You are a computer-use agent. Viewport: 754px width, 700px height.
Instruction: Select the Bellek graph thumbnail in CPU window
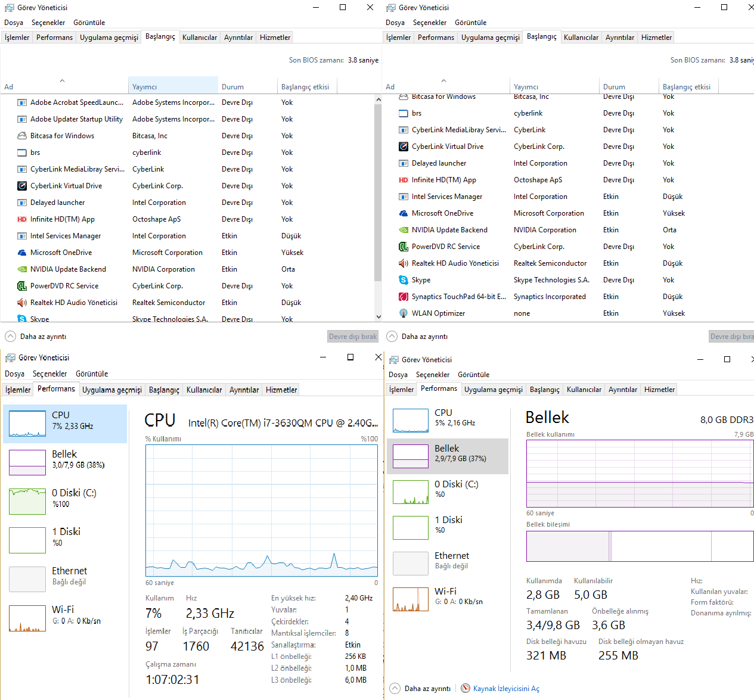pyautogui.click(x=27, y=462)
